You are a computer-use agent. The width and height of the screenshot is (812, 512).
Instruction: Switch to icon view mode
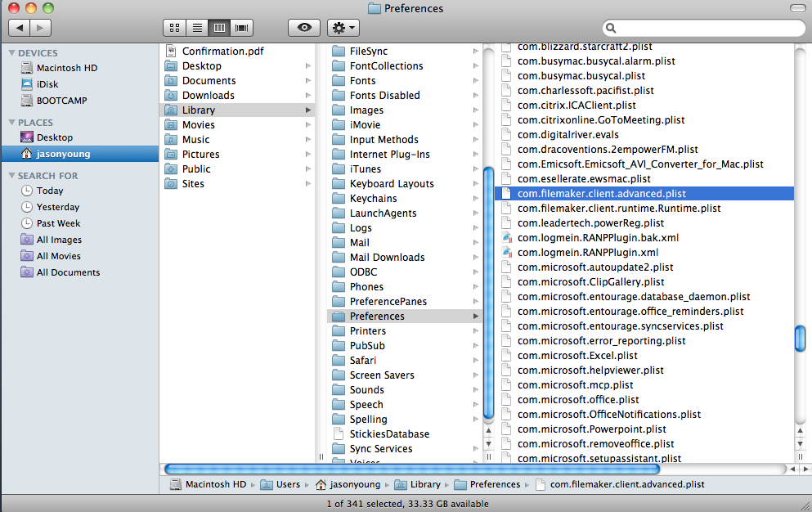click(x=174, y=28)
